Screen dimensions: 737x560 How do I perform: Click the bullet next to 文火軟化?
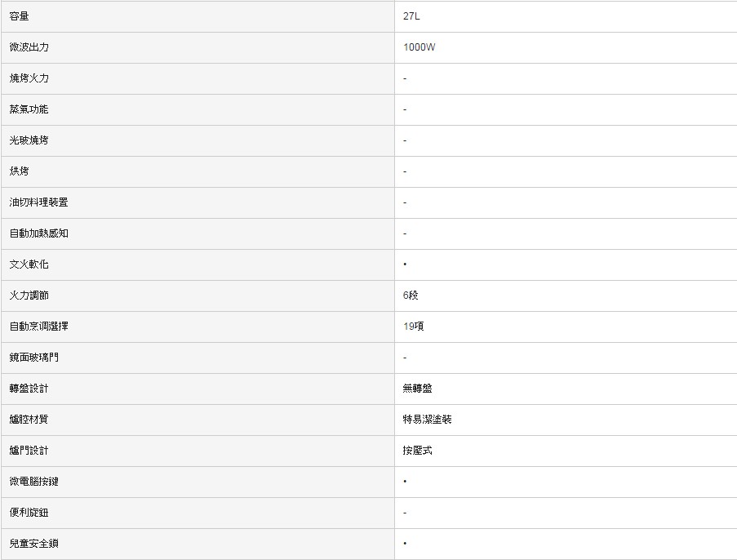click(405, 264)
